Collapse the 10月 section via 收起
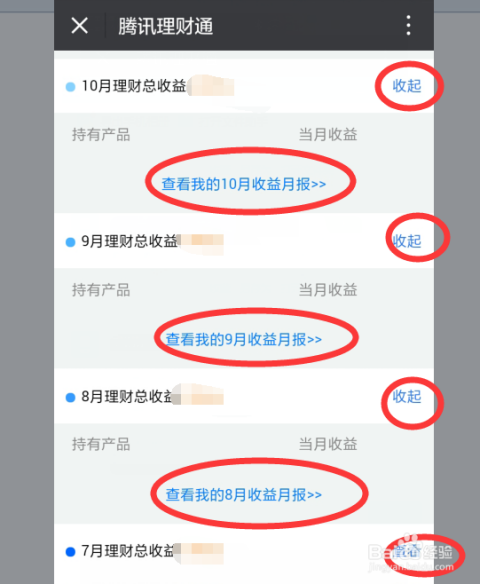This screenshot has height=584, width=480. (407, 86)
